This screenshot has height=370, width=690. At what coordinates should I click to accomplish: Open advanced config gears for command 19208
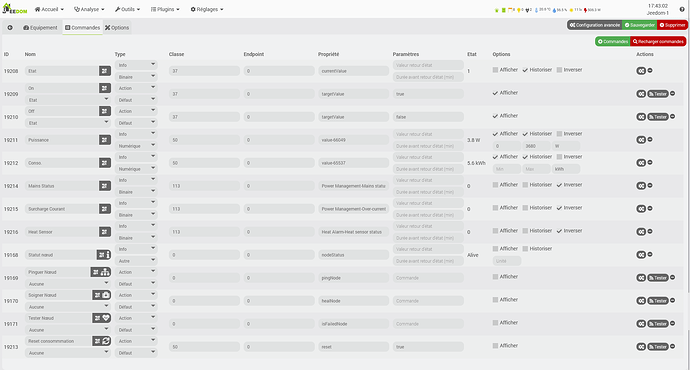click(x=641, y=71)
